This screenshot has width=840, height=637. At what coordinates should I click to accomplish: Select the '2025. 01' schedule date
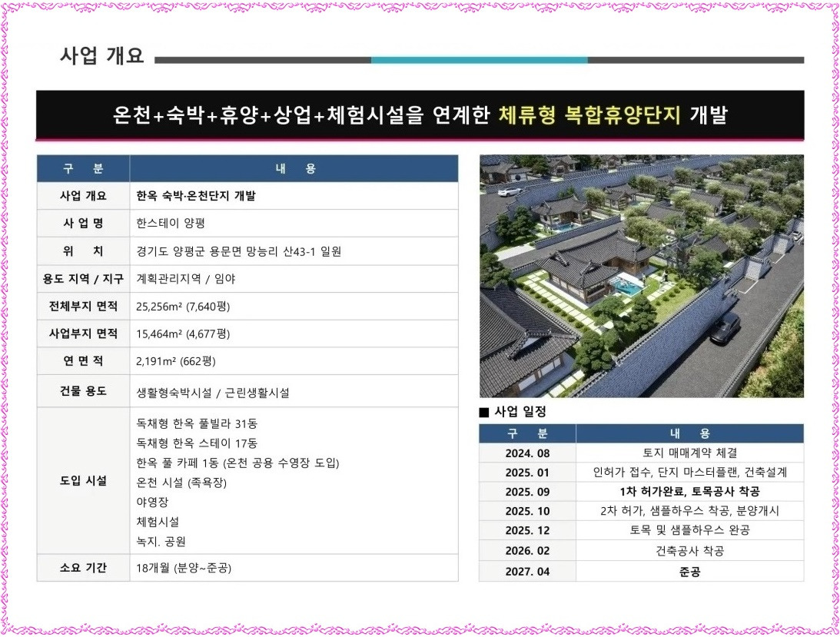(x=527, y=473)
